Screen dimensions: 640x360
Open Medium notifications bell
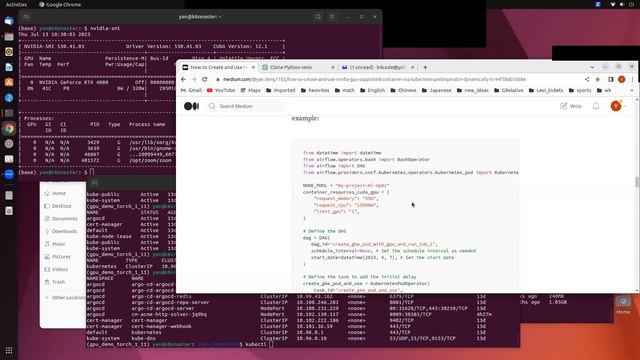coord(596,106)
